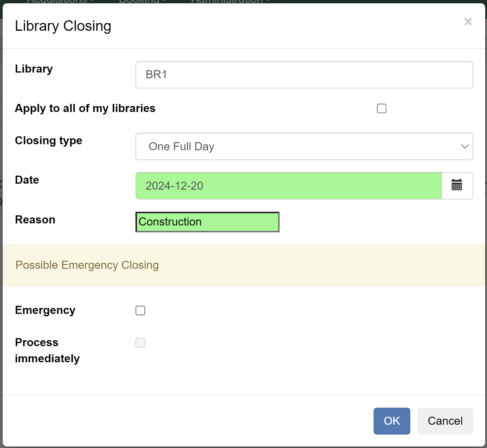This screenshot has width=487, height=448.
Task: Toggle the Process immediately checkbox
Action: (x=140, y=343)
